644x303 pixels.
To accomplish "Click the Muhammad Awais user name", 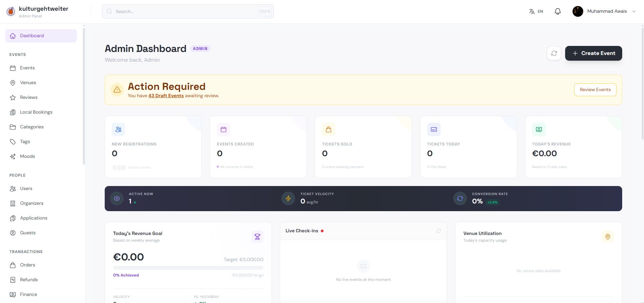I will (607, 11).
